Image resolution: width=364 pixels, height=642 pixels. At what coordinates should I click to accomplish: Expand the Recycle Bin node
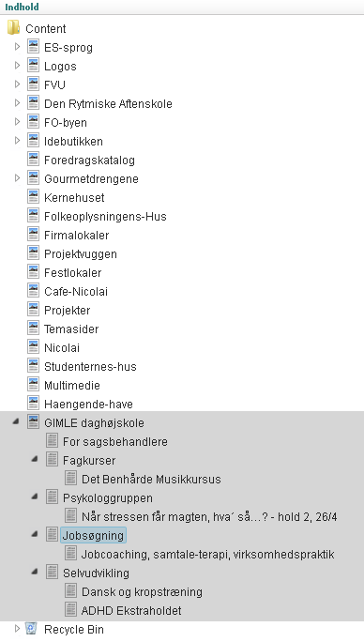[17, 629]
